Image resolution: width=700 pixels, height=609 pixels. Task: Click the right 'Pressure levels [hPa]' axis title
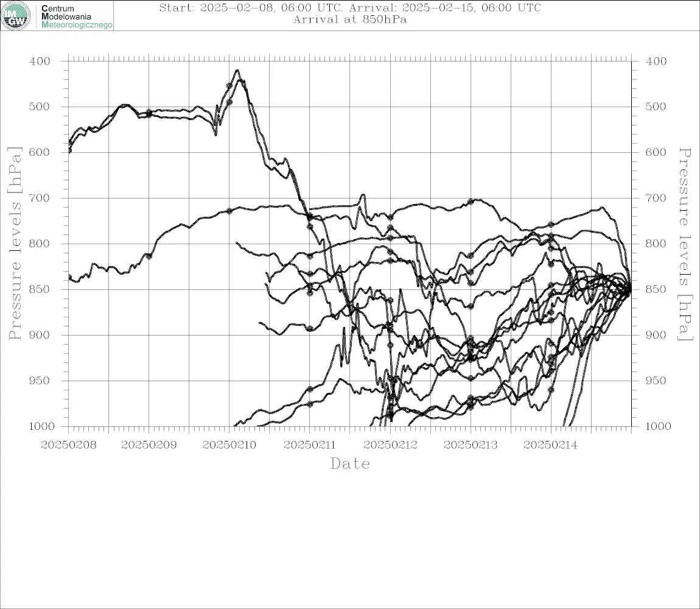685,244
